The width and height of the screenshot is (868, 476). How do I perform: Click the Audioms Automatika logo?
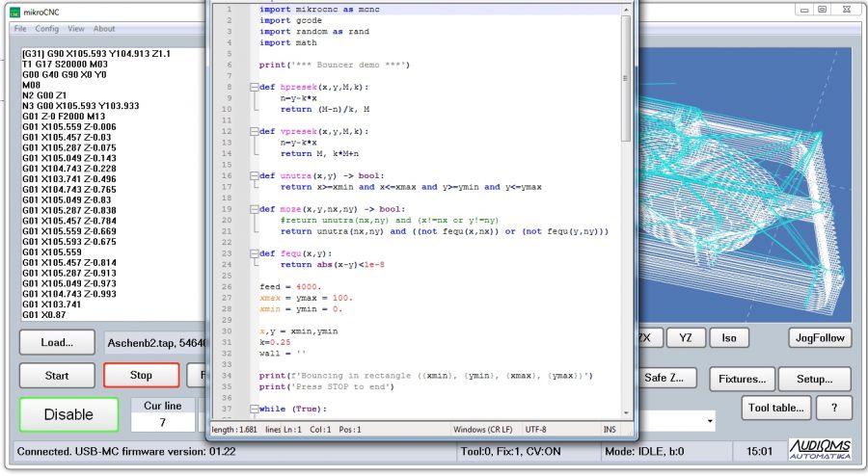[820, 450]
